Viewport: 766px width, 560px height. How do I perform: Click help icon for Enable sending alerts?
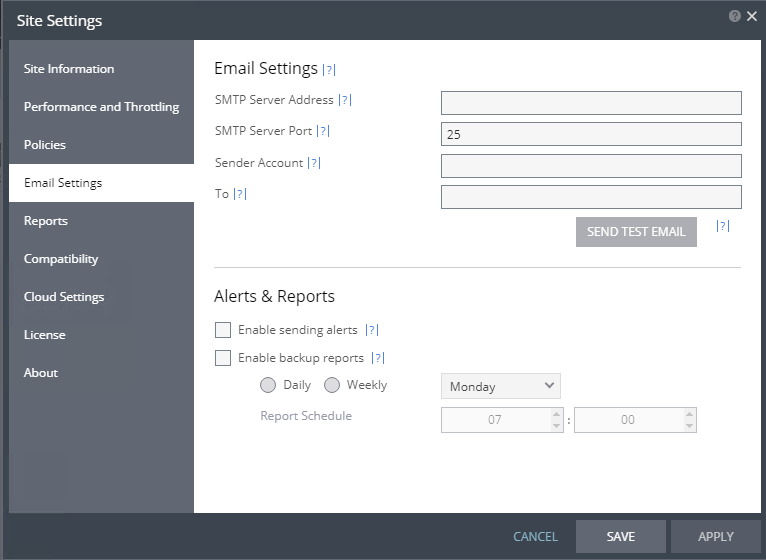(x=371, y=330)
